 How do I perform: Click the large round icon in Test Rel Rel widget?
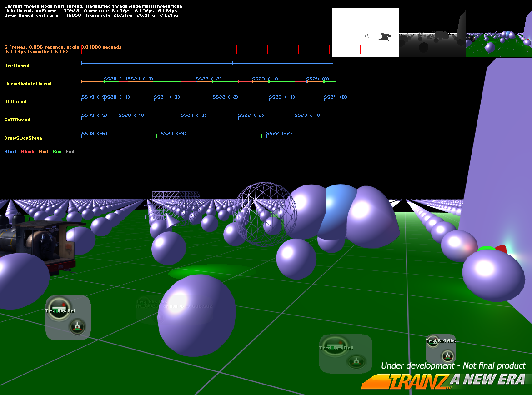335,346
